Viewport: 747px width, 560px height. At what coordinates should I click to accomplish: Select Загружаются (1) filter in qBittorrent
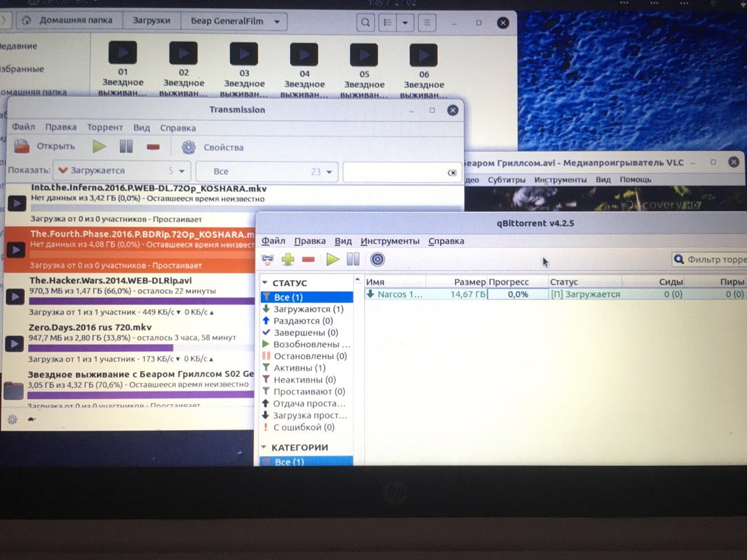pyautogui.click(x=307, y=309)
